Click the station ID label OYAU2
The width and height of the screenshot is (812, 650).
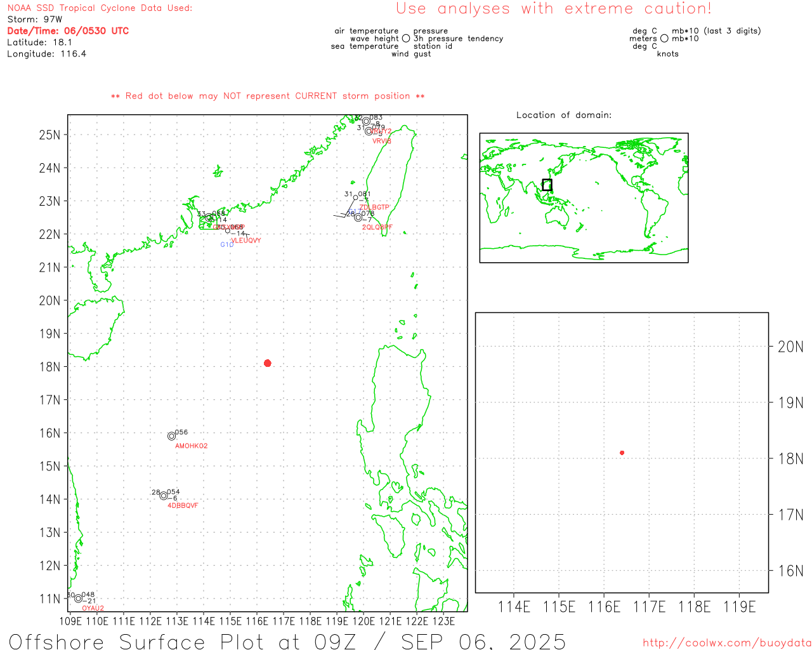[93, 608]
